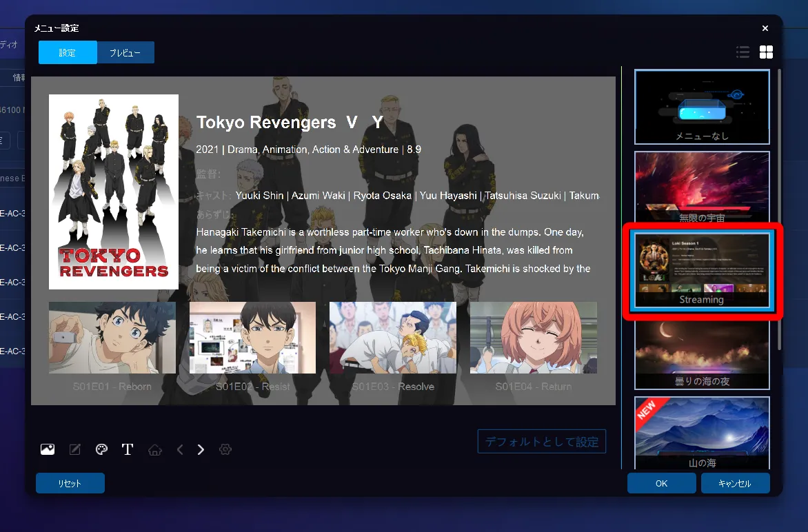808x532 pixels.
Task: Open the background image picker icon
Action: click(48, 449)
